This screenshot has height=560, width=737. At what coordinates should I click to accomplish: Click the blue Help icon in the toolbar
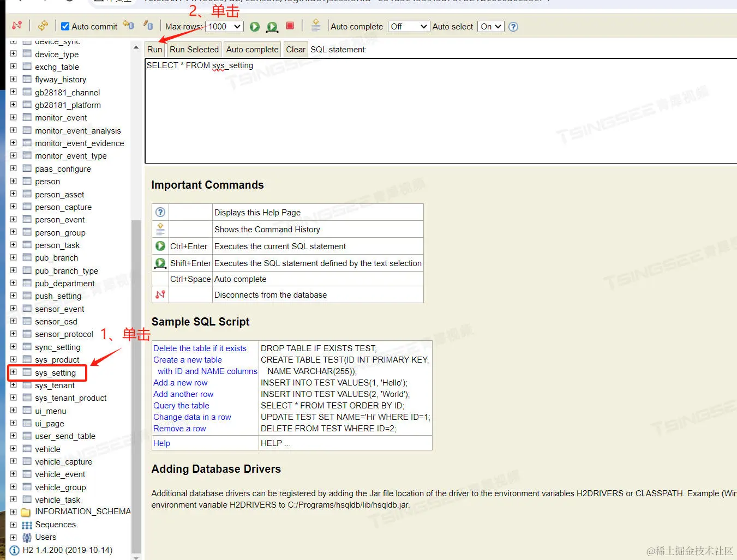click(x=513, y=27)
